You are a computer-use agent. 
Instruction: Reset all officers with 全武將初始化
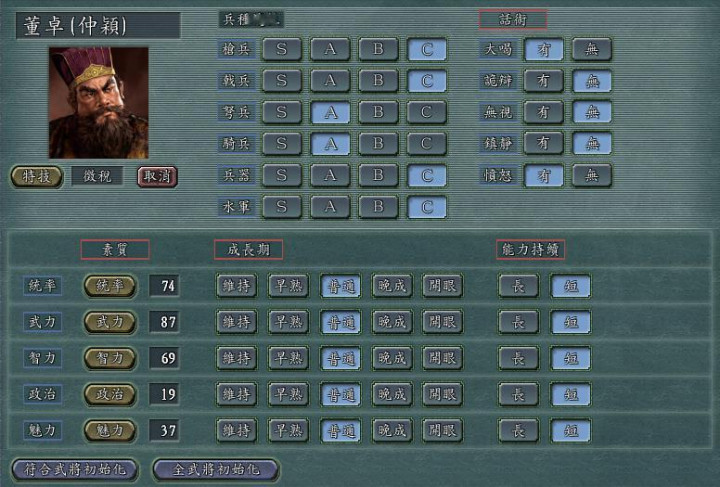tap(216, 470)
